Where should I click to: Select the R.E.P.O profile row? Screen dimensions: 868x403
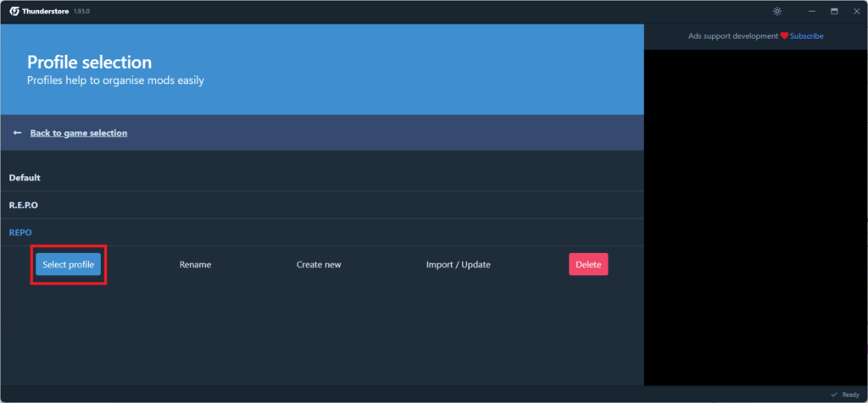(322, 205)
